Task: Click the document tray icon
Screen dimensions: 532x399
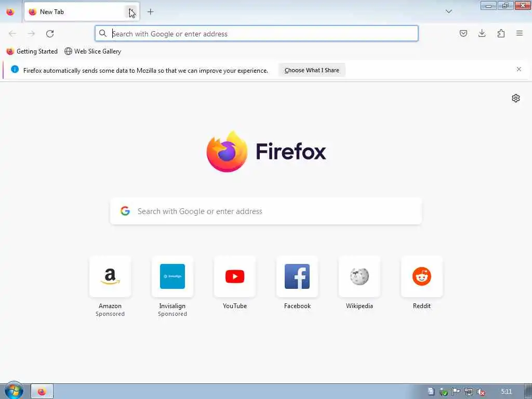Action: tap(431, 392)
